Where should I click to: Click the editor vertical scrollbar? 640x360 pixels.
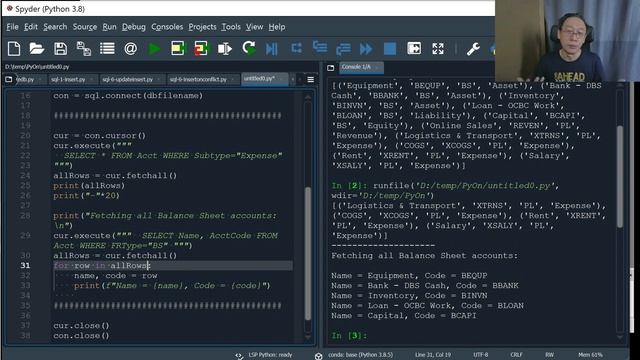click(308, 253)
